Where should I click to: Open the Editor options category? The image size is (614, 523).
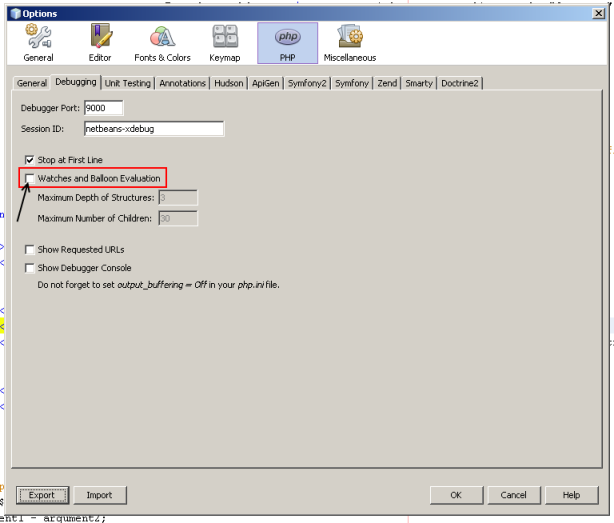tap(101, 43)
